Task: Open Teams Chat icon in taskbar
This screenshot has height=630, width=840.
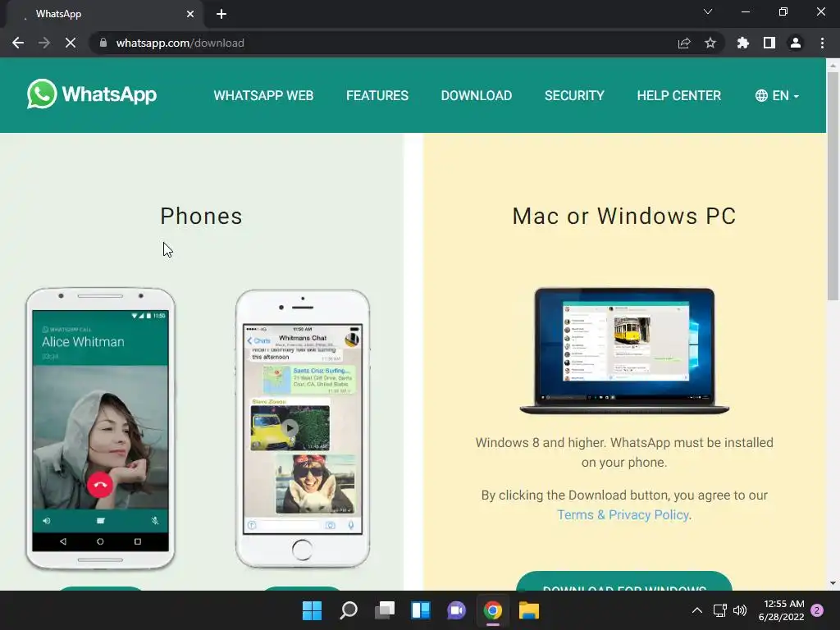Action: (457, 610)
